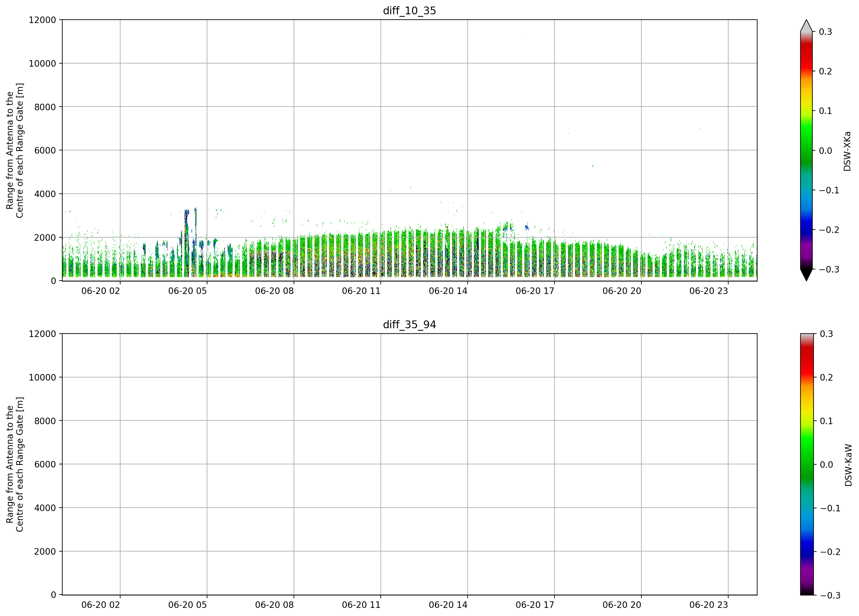Click the 06-20 17 label below the bottom plot
The width and height of the screenshot is (859, 616).
coord(535,605)
